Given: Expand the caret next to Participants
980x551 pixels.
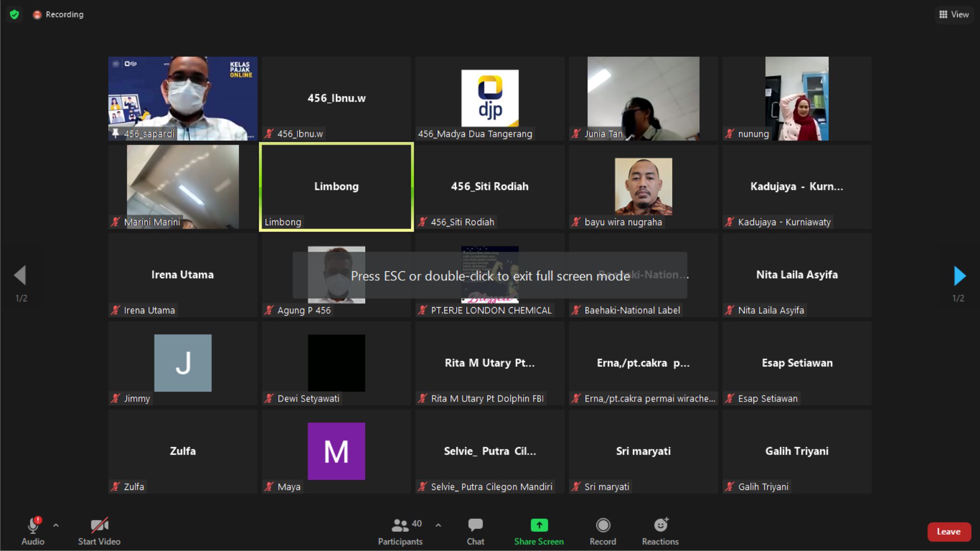Looking at the screenshot, I should [438, 525].
